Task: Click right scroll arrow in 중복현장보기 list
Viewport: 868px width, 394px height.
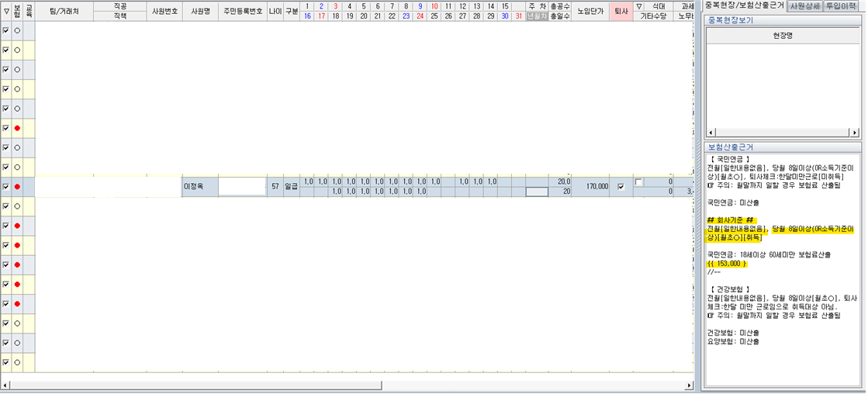Action: [x=854, y=133]
